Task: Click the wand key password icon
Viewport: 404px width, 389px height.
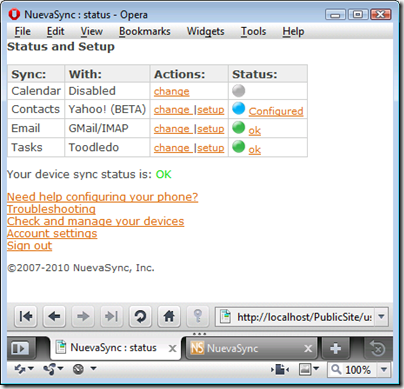Action: point(198,316)
